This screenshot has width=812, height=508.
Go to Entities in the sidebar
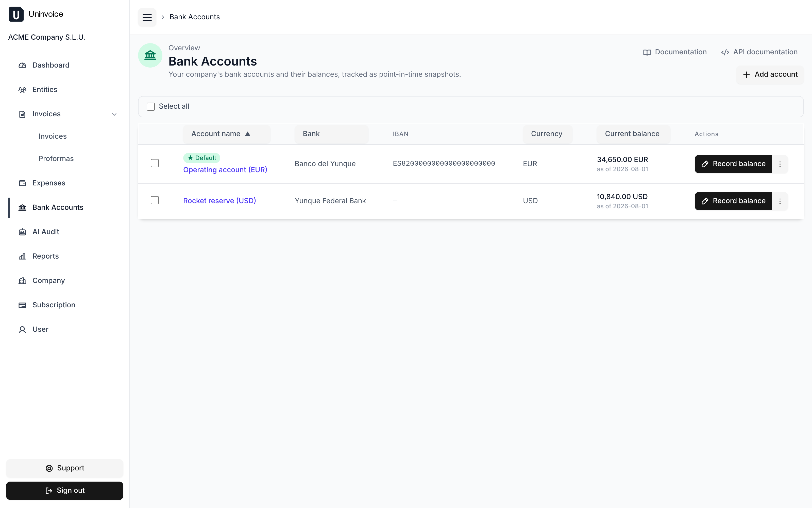pos(64,90)
